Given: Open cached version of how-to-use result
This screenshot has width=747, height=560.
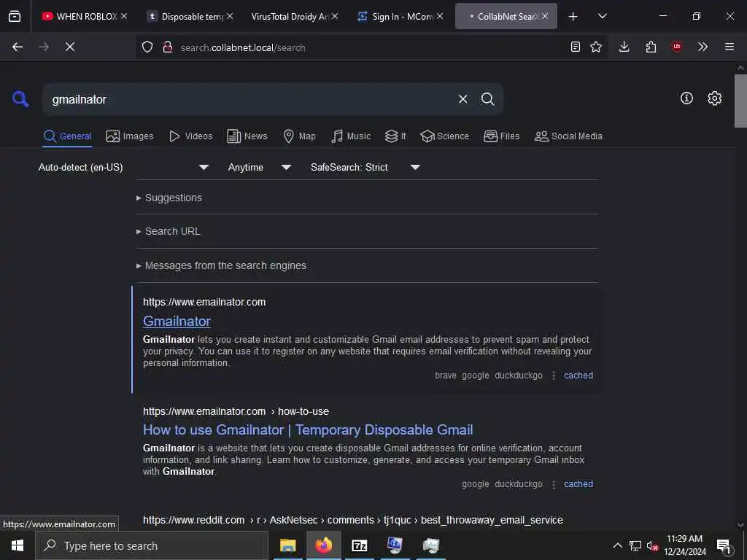Looking at the screenshot, I should tap(578, 484).
